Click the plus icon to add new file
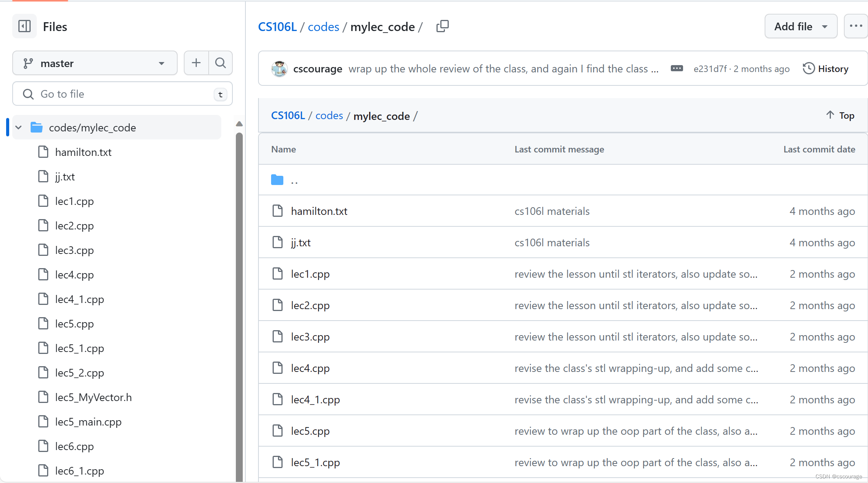 click(196, 63)
